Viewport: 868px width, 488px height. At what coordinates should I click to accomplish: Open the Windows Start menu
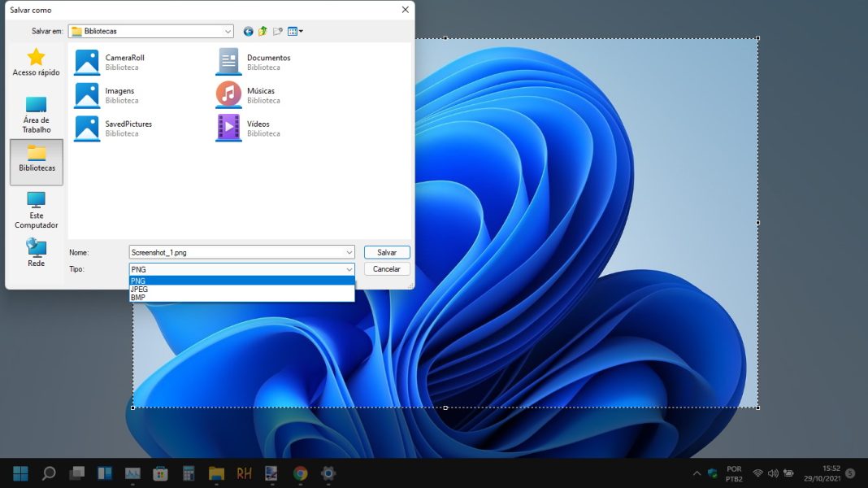pyautogui.click(x=19, y=472)
